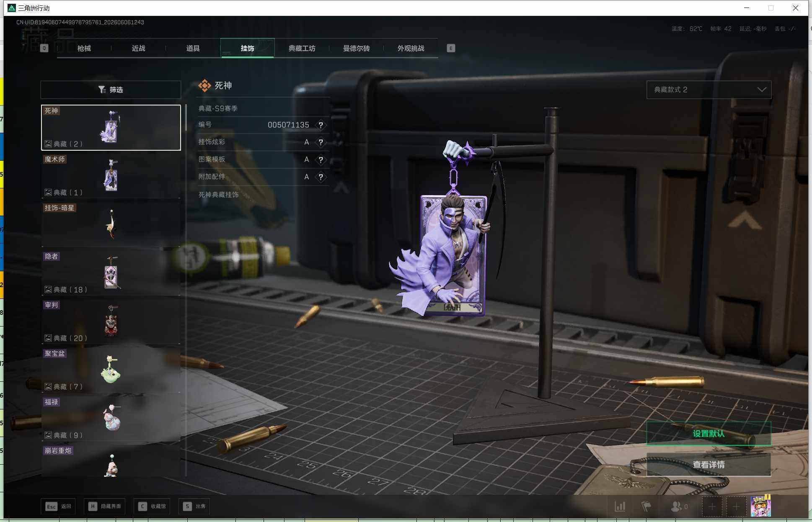Click the collection icon beside 典藏 ( 20 )
The height and width of the screenshot is (522, 812).
(x=48, y=338)
